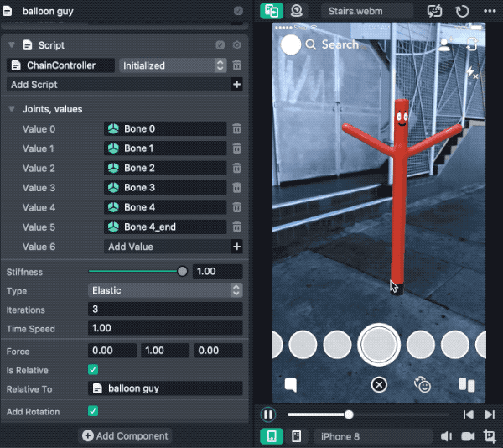Click the refresh preview icon
Viewport: 503px width, 448px height.
coord(462,12)
